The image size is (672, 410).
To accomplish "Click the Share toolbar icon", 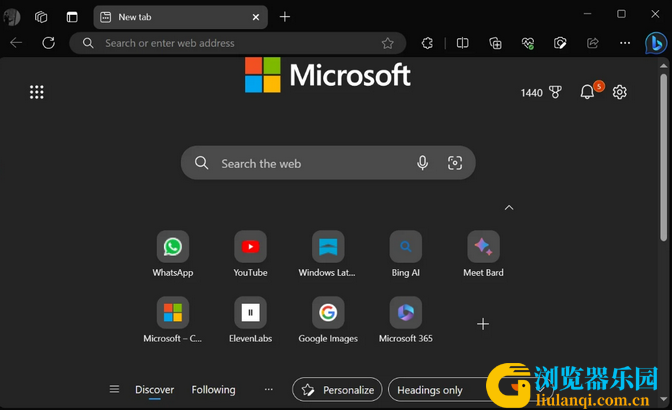I will (x=593, y=43).
